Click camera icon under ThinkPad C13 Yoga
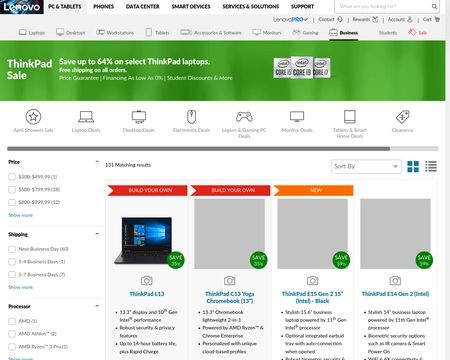Image resolution: width=450 pixels, height=360 pixels. coord(229,280)
